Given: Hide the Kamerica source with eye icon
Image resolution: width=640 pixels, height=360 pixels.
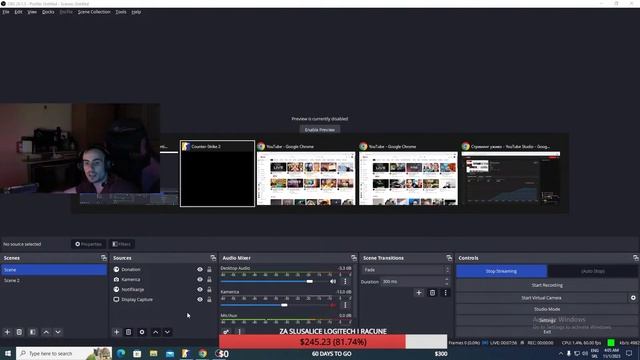Looking at the screenshot, I should click(x=200, y=280).
